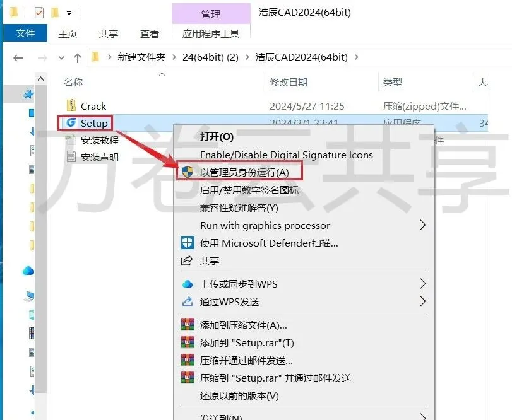
Task: Choose Enable/Disable Digital Signature Icons
Action: (x=287, y=155)
